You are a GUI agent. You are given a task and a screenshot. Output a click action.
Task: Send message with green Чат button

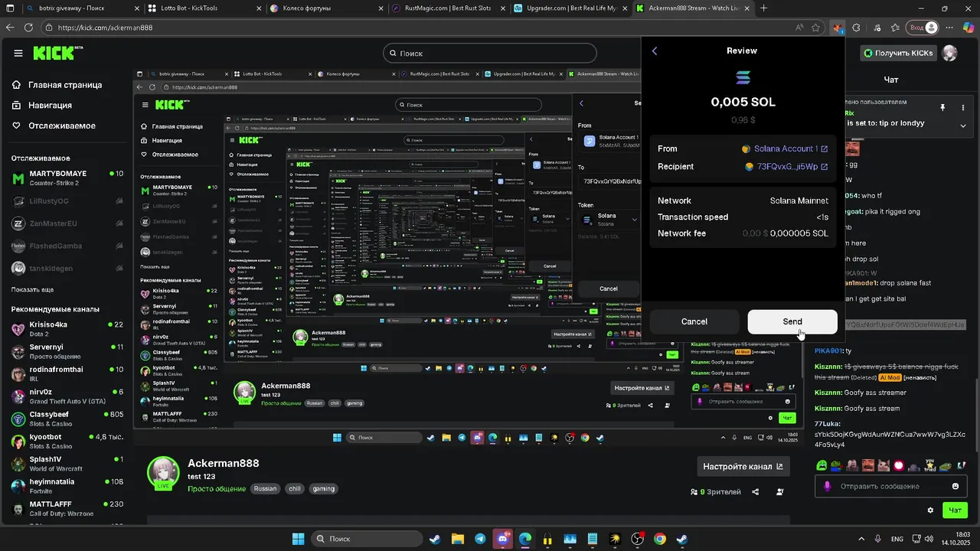[x=955, y=510]
